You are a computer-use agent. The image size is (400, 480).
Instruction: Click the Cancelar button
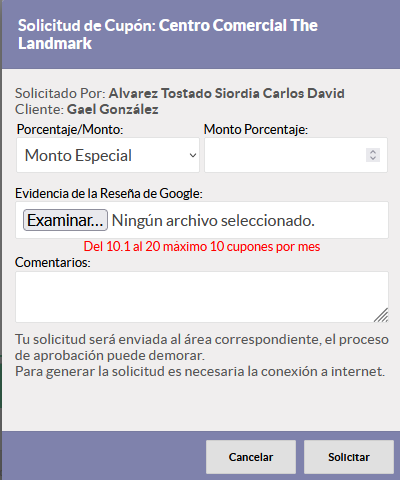point(251,457)
